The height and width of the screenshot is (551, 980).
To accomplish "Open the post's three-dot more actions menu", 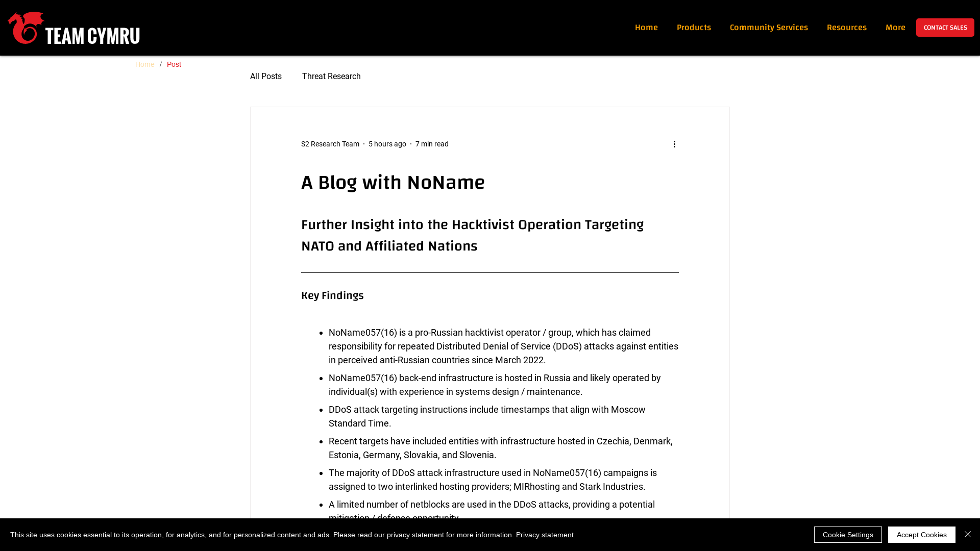I will (674, 144).
